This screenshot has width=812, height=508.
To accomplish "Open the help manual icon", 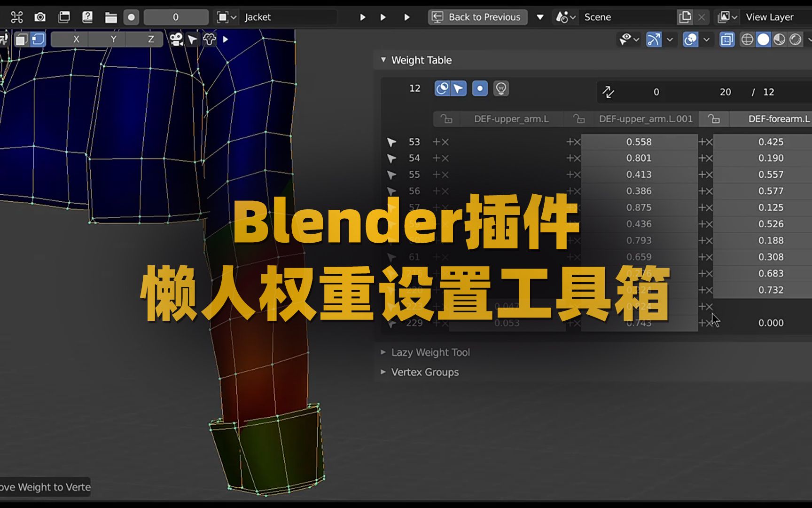I will click(x=87, y=17).
